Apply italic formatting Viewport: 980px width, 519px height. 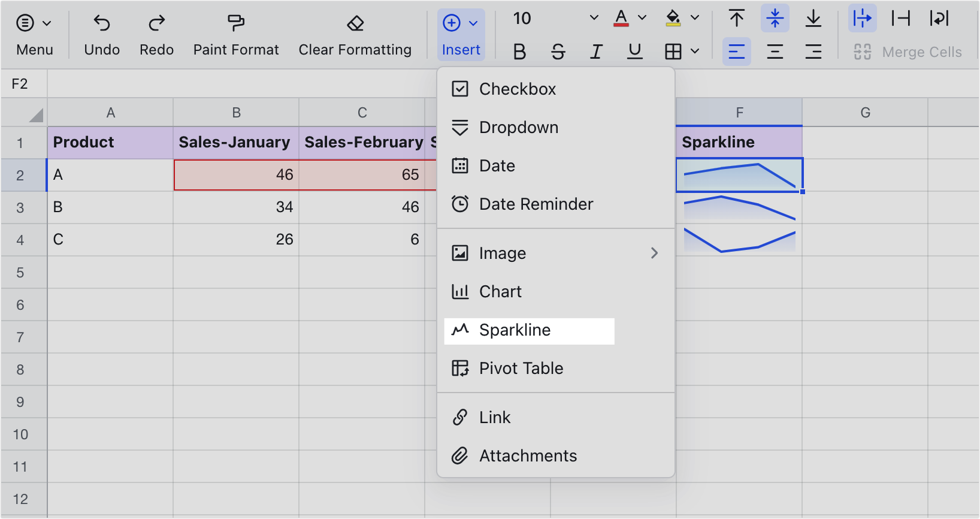(x=596, y=52)
